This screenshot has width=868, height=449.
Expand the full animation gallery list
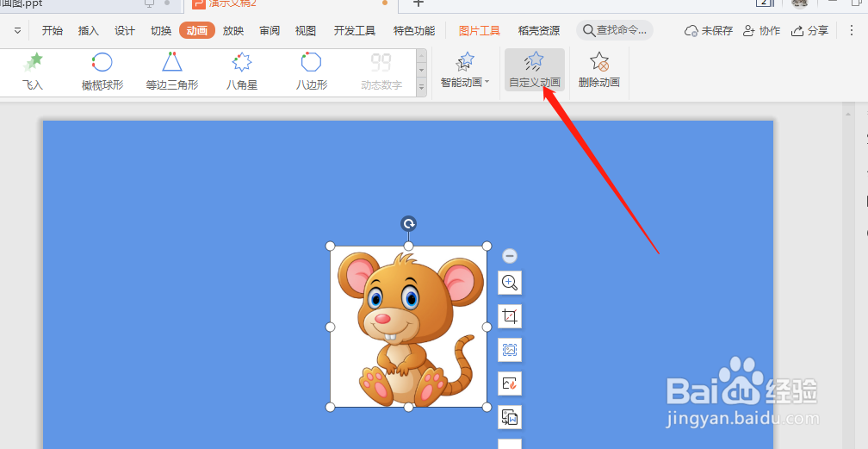(x=421, y=88)
